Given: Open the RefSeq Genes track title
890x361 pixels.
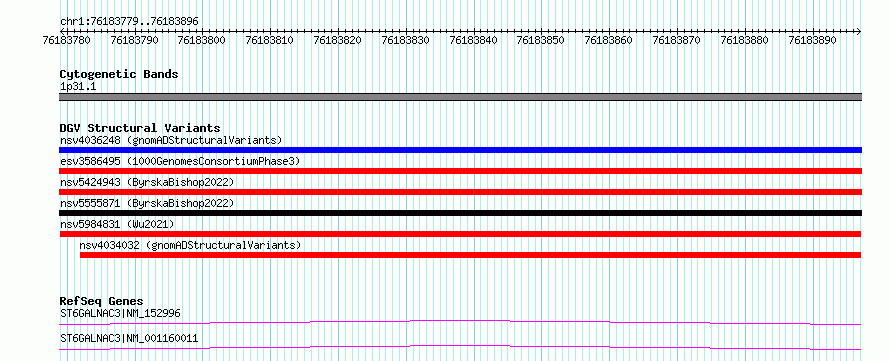Looking at the screenshot, I should [x=102, y=301].
